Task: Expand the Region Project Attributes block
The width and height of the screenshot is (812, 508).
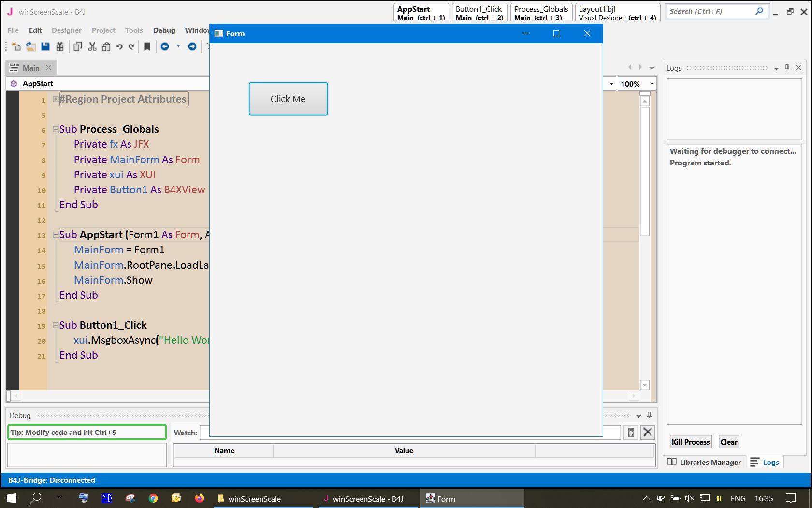Action: coord(56,99)
